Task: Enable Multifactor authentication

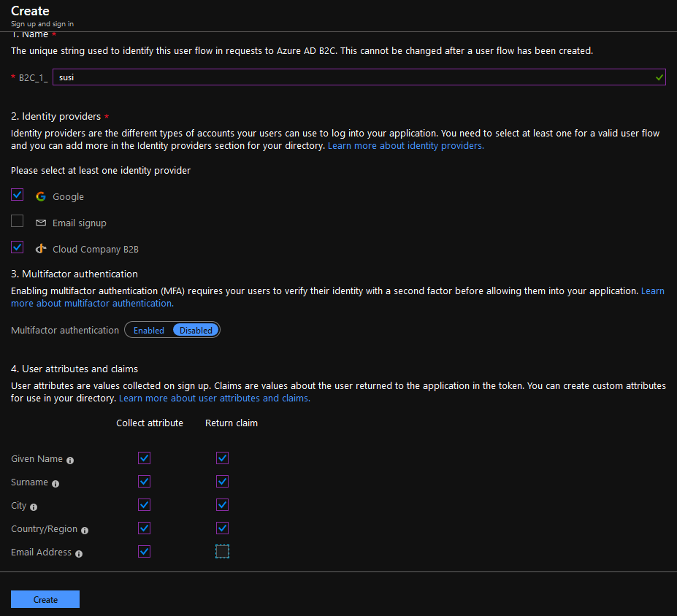Action: coord(148,329)
